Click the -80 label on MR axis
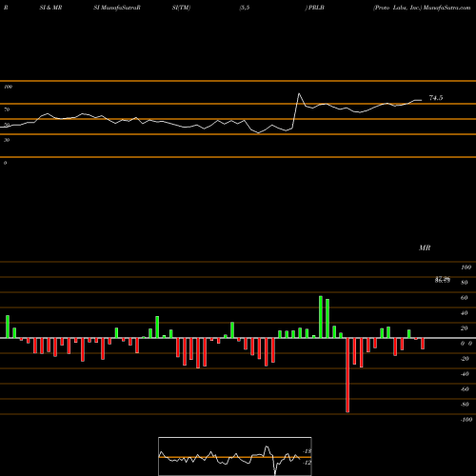This screenshot has width=476, height=476. tap(465, 405)
